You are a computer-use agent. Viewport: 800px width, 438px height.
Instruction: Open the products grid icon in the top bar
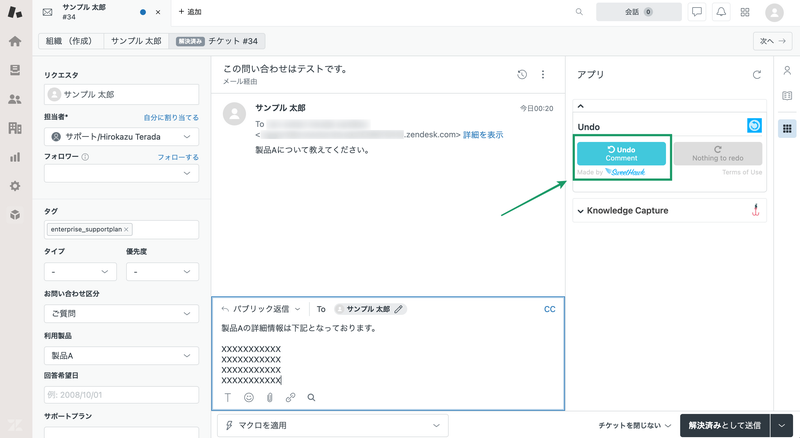tap(745, 12)
